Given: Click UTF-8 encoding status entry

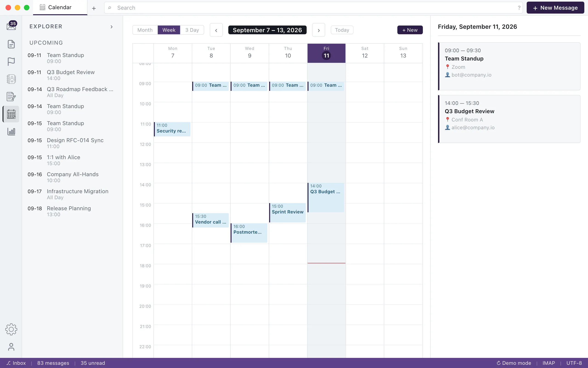Looking at the screenshot, I should tap(574, 363).
